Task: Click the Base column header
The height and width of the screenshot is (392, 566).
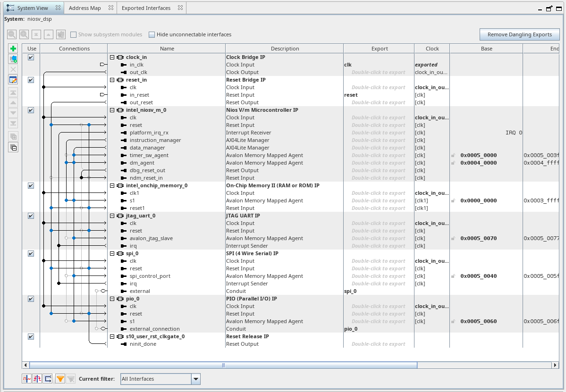Action: tap(486, 49)
